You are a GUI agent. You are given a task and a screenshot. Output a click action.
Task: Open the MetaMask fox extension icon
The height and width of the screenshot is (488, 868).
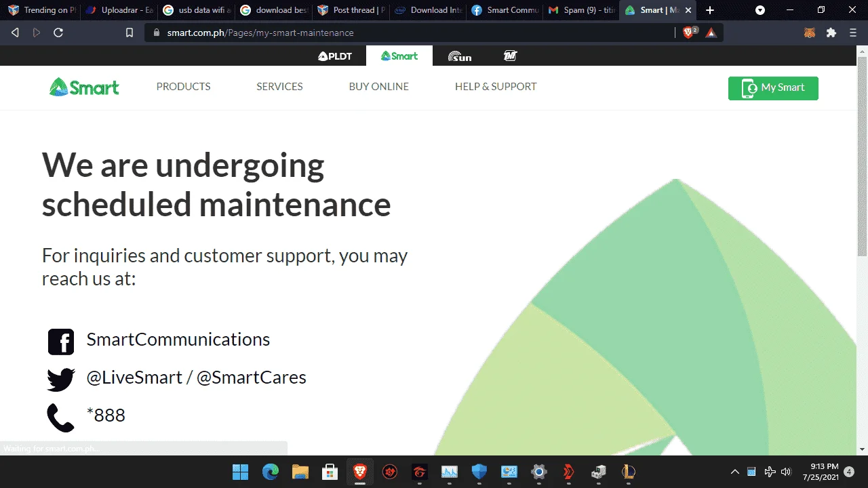(x=810, y=33)
